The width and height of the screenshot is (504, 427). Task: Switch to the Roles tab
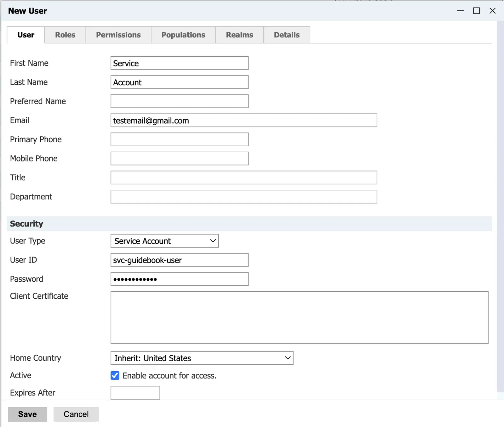[65, 35]
